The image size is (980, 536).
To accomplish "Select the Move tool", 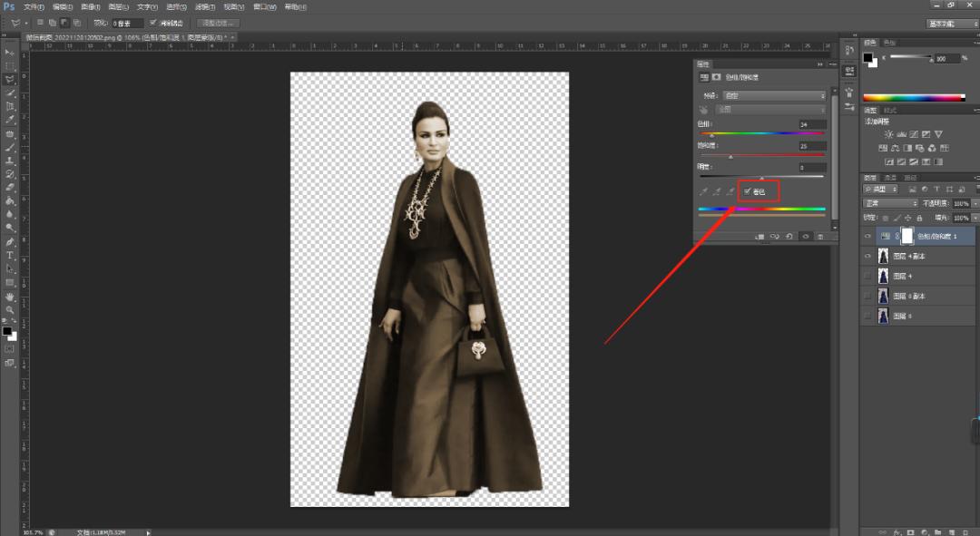I will [x=10, y=53].
